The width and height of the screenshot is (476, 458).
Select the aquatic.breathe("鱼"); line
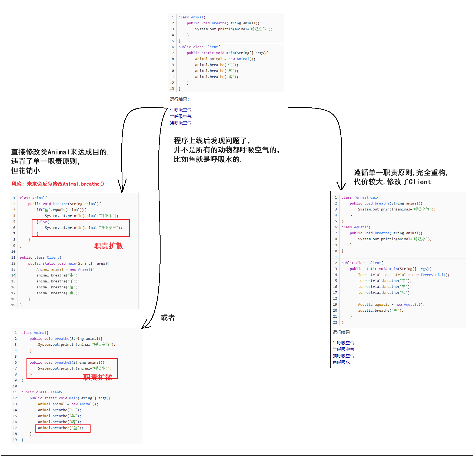pyautogui.click(x=381, y=311)
